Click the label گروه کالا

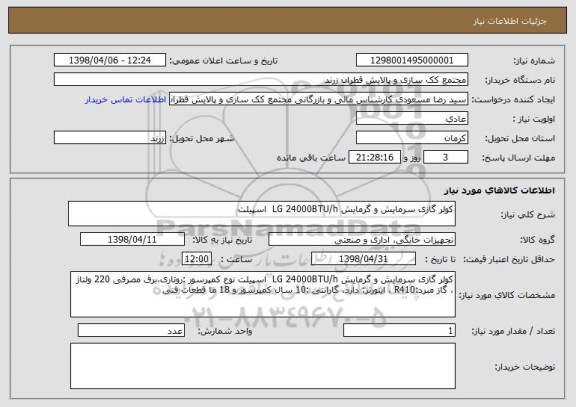[537, 240]
